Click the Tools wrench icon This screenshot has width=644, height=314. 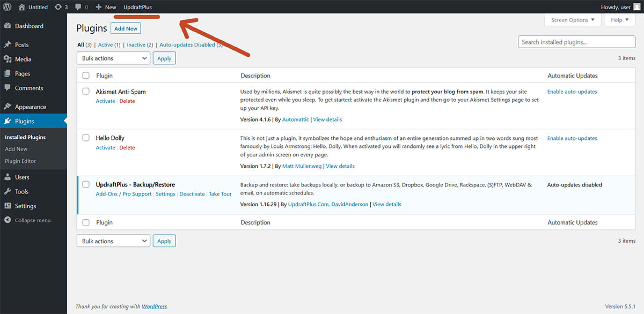tap(8, 191)
